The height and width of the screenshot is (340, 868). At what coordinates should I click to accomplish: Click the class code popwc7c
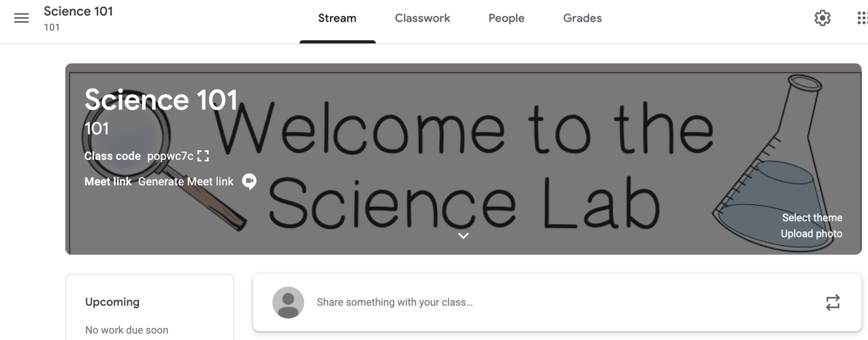[170, 156]
